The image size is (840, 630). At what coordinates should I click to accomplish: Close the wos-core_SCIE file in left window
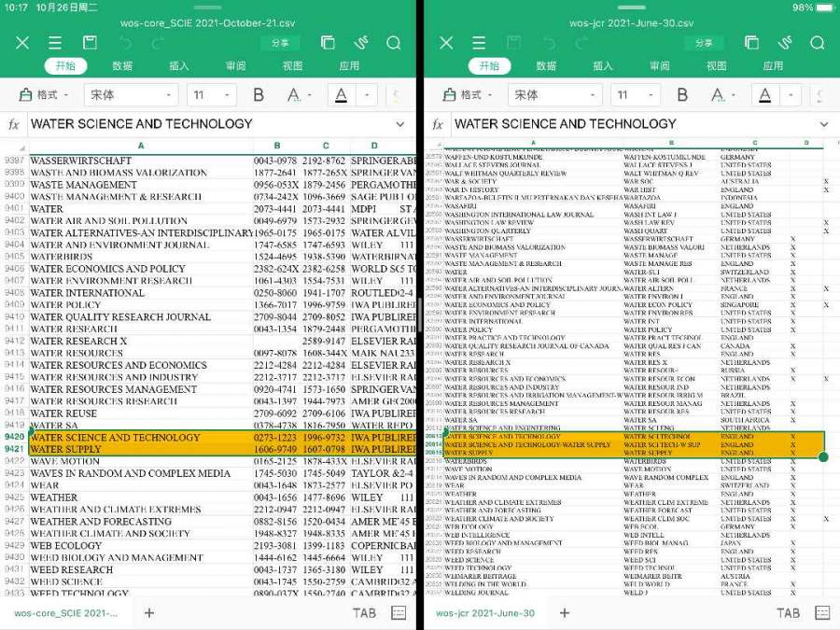[22, 43]
